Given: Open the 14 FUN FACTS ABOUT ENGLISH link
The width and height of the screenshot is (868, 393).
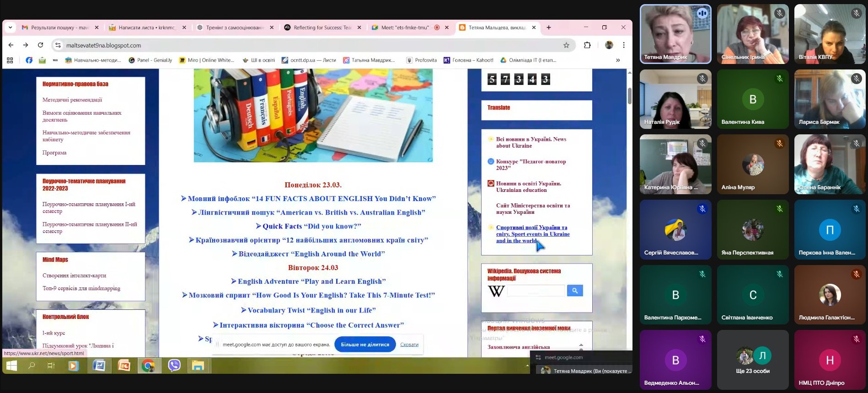Looking at the screenshot, I should click(x=312, y=198).
